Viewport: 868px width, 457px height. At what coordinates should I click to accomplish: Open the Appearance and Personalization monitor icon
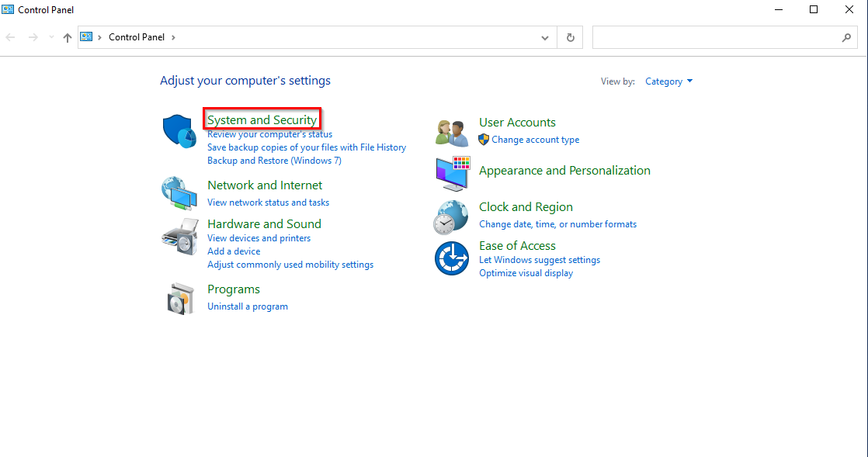point(453,173)
